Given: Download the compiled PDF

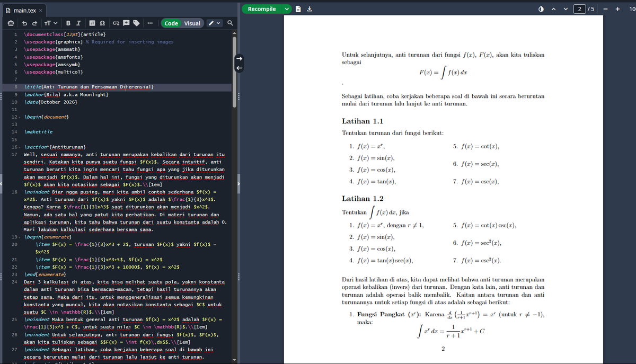Looking at the screenshot, I should coord(310,9).
